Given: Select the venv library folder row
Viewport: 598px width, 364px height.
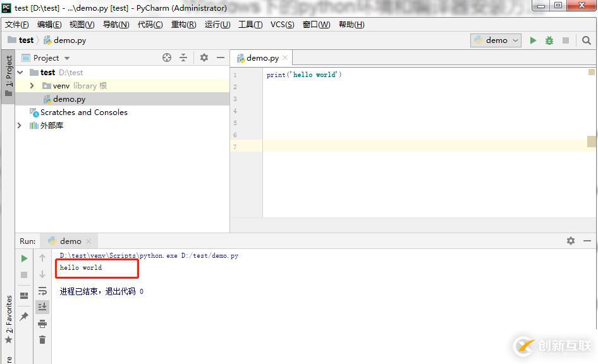Looking at the screenshot, I should [x=122, y=86].
